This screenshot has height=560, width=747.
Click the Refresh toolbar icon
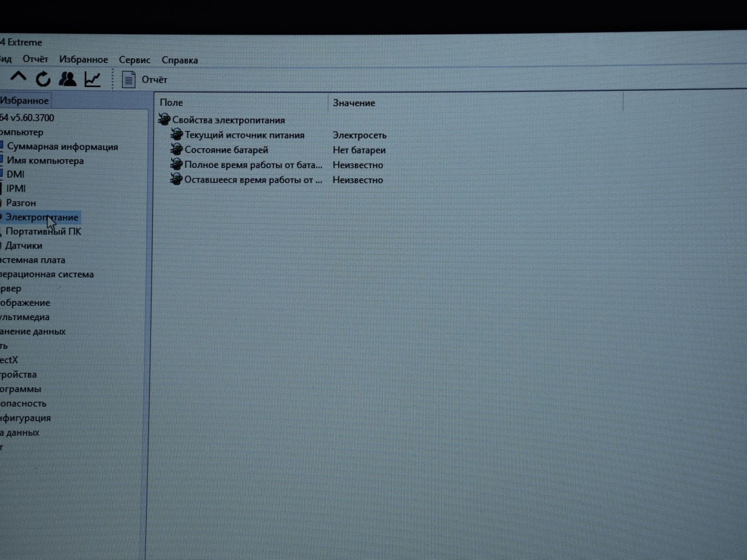(x=43, y=79)
